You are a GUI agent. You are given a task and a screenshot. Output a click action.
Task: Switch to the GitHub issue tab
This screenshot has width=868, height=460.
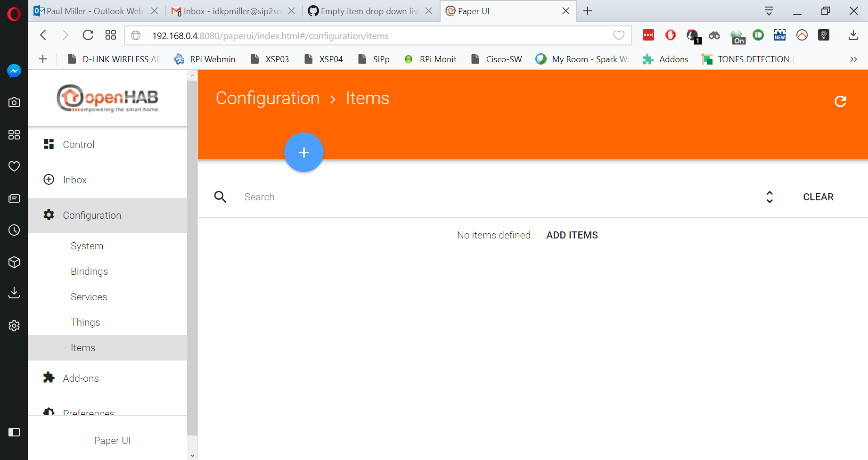(368, 11)
